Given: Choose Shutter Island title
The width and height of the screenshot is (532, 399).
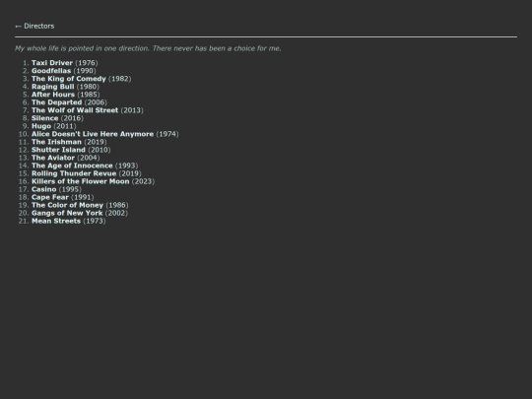Looking at the screenshot, I should (58, 150).
